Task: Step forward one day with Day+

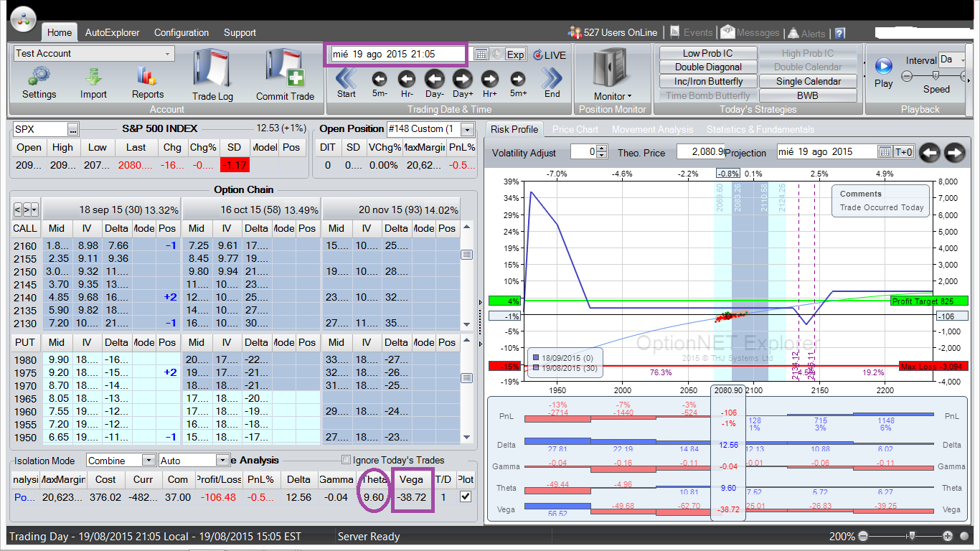Action: tap(462, 79)
